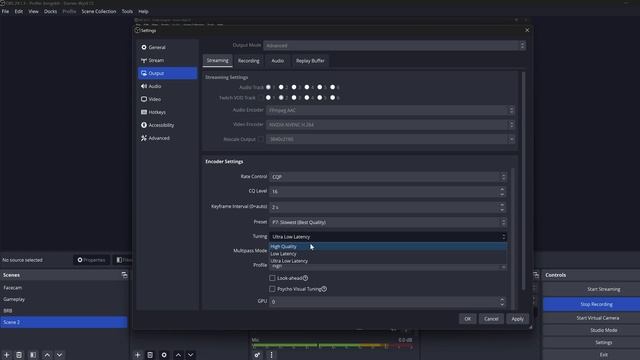640x360 pixels.
Task: Open the Scene Collection menu
Action: [x=99, y=11]
